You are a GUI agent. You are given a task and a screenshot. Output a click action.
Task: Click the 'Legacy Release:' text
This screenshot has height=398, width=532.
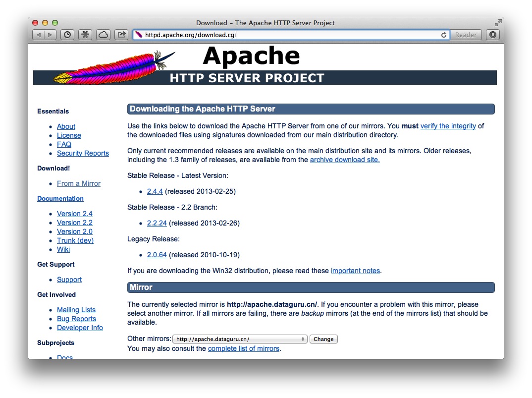154,239
